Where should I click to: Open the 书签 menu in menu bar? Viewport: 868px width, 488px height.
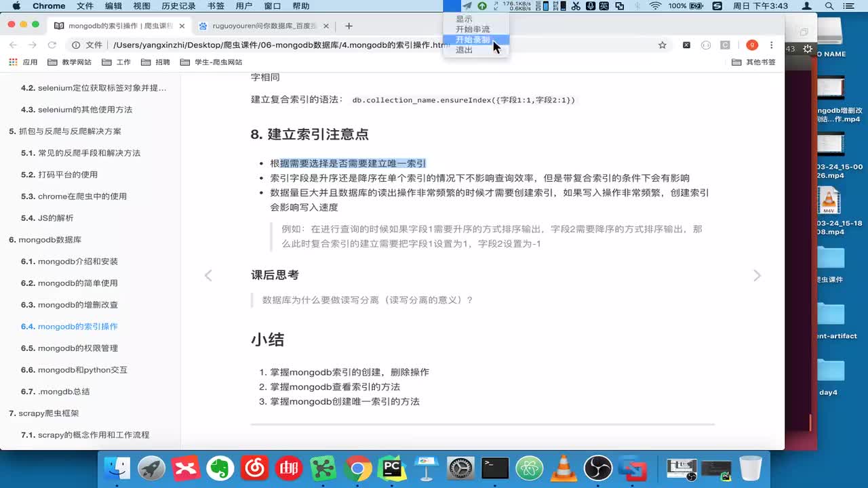216,6
